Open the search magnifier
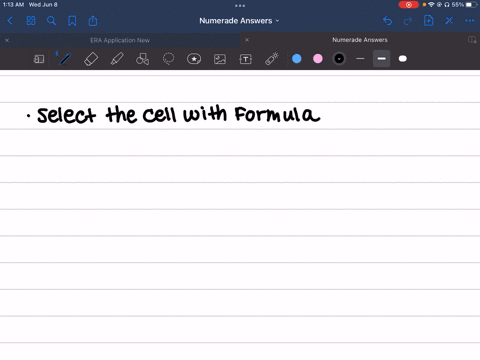This screenshot has width=480, height=360. [51, 21]
